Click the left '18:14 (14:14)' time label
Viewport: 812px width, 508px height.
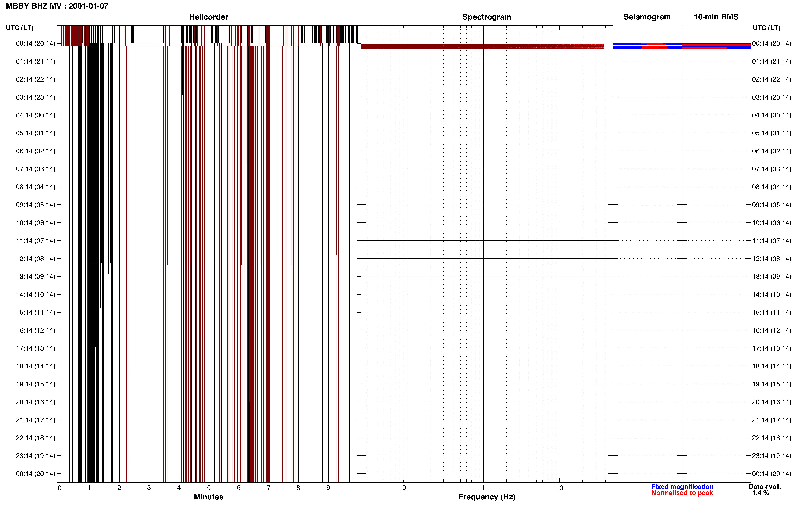click(36, 366)
